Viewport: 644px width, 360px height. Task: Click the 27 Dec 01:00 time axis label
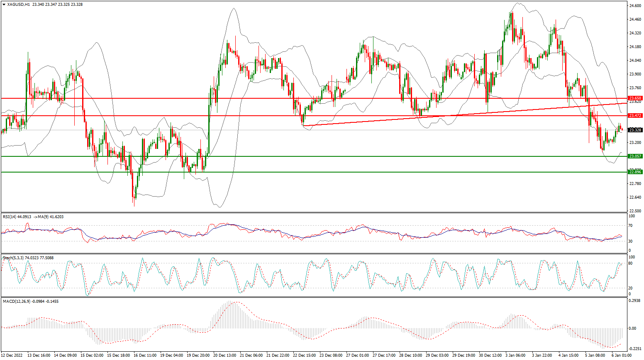click(x=358, y=355)
